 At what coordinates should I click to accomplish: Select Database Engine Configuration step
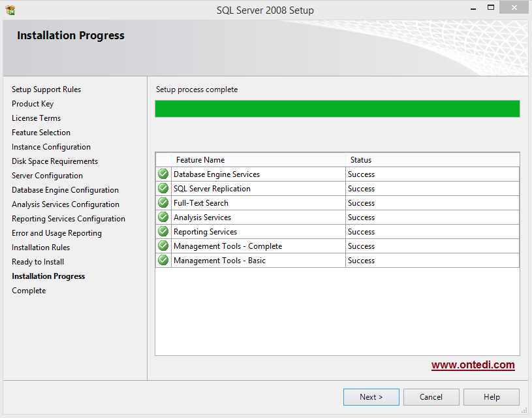(x=65, y=190)
